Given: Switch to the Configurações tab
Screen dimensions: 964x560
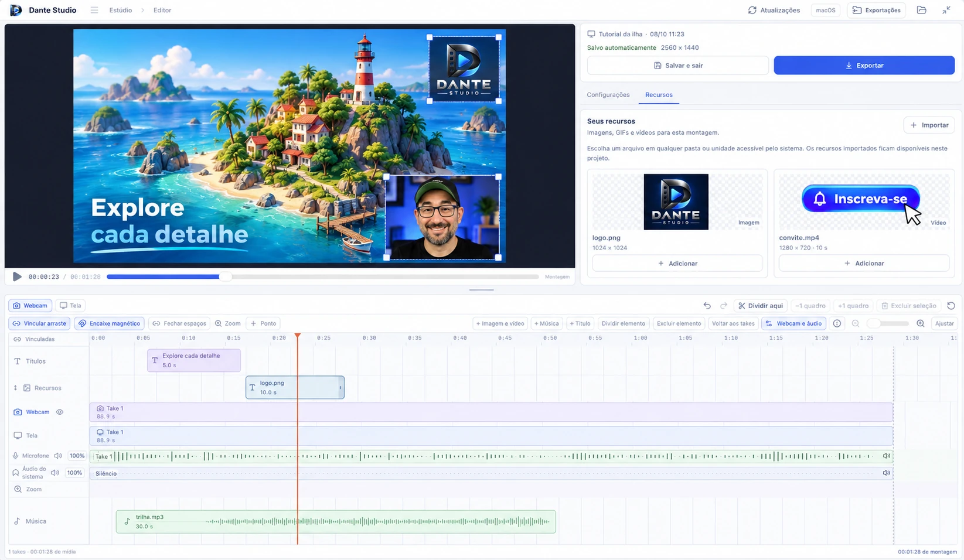Looking at the screenshot, I should (x=608, y=95).
